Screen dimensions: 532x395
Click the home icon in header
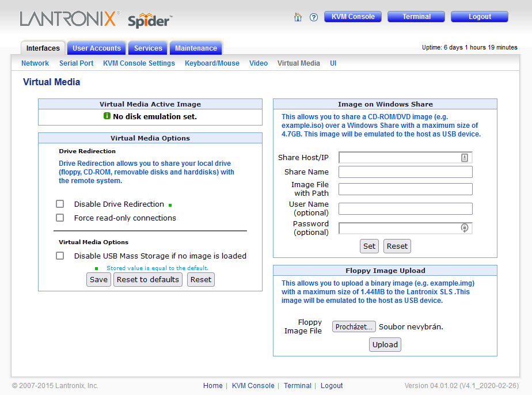point(298,17)
